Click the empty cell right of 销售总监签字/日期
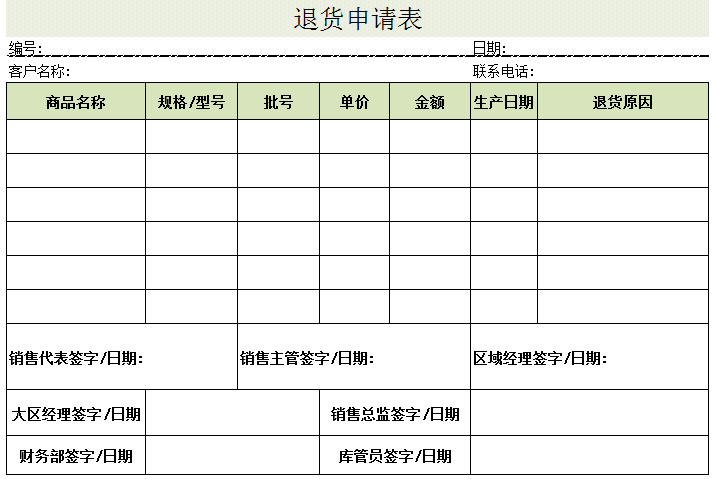Viewport: 713px width, 479px height. [x=590, y=413]
